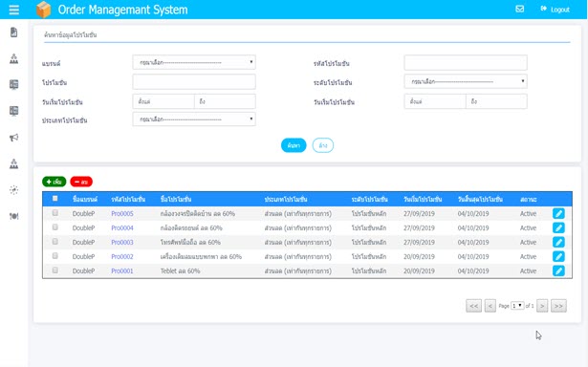Go to next page with > button
This screenshot has width=588, height=367.
[542, 306]
